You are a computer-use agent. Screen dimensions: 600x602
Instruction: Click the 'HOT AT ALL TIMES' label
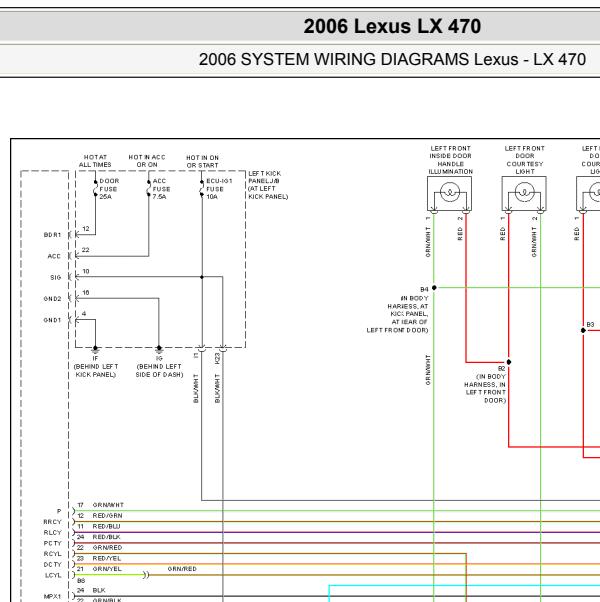click(x=95, y=161)
